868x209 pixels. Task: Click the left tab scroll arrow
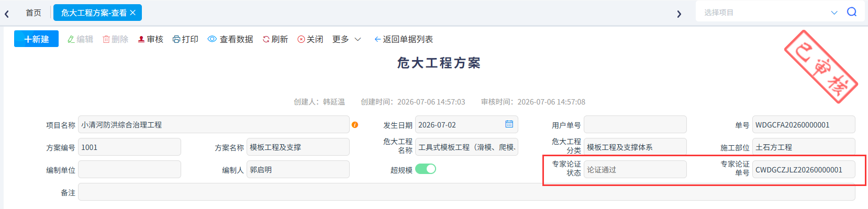[x=7, y=14]
